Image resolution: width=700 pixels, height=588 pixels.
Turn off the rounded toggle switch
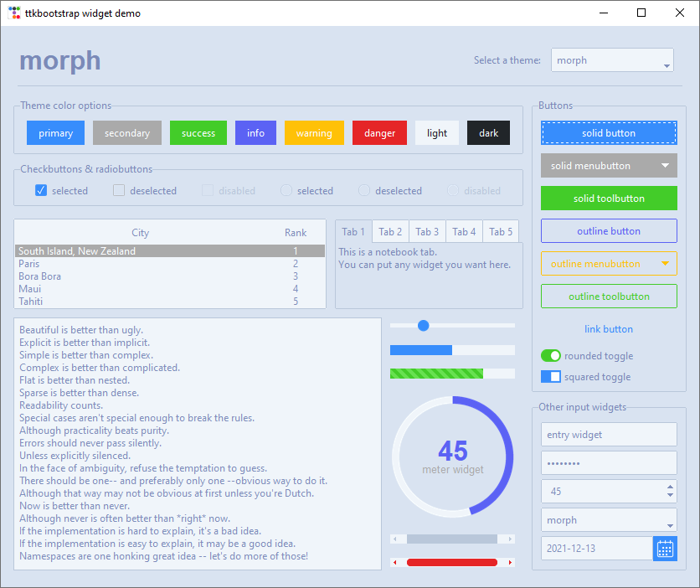coord(550,355)
